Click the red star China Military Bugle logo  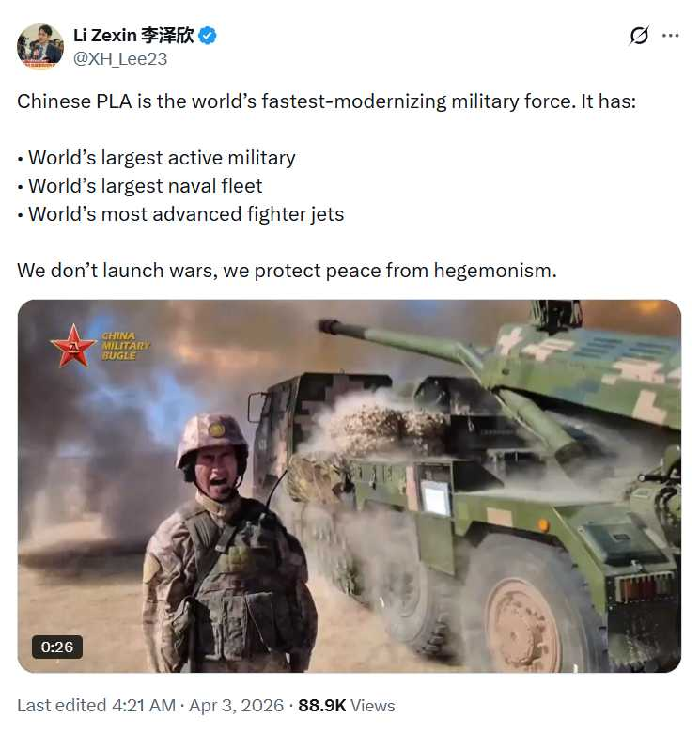click(72, 346)
